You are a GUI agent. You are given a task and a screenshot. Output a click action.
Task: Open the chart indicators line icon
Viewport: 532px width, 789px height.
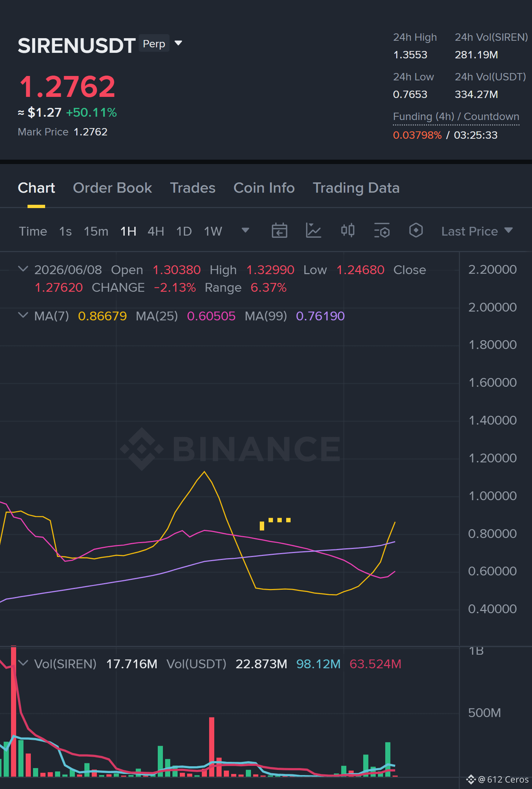[x=313, y=231]
